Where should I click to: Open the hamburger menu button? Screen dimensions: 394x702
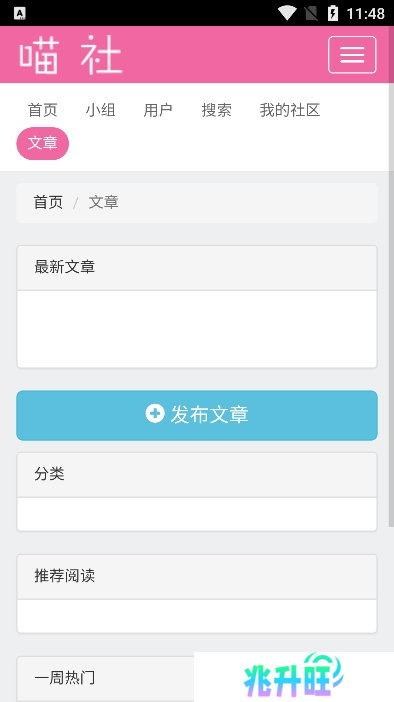352,55
